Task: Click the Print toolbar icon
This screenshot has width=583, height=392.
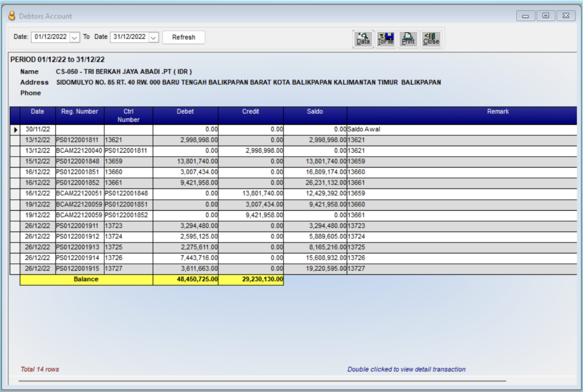Action: 408,39
